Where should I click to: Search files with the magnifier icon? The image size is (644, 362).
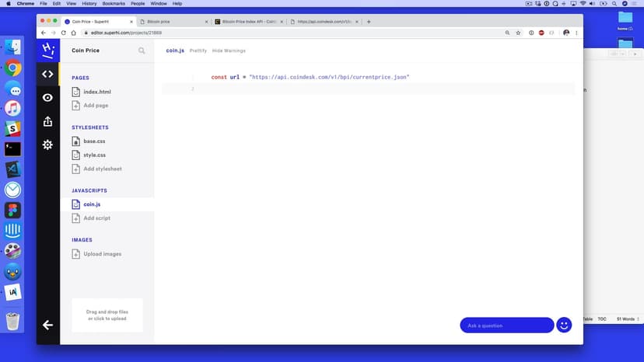pos(142,50)
